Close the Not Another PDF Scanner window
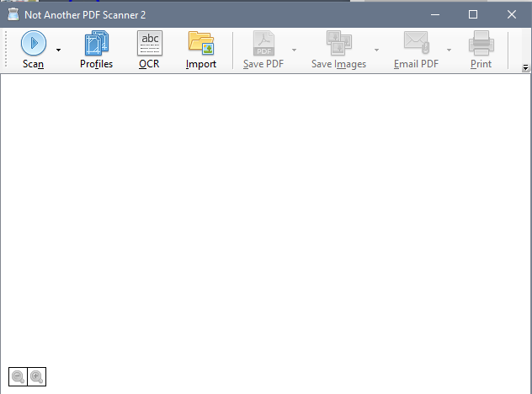532x394 pixels. 512,14
